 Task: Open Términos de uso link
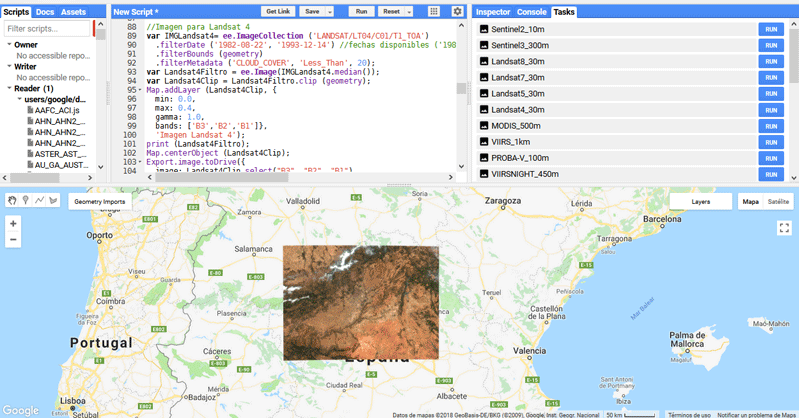(689, 415)
